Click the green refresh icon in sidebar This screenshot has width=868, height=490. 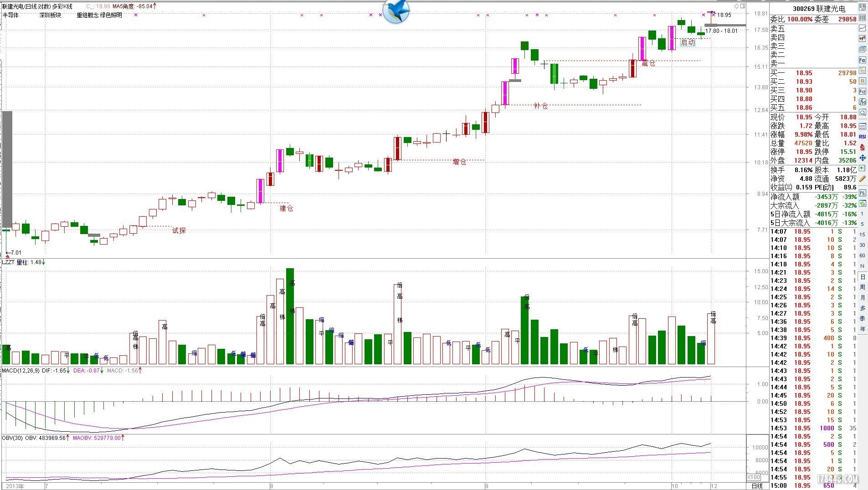pos(863,203)
